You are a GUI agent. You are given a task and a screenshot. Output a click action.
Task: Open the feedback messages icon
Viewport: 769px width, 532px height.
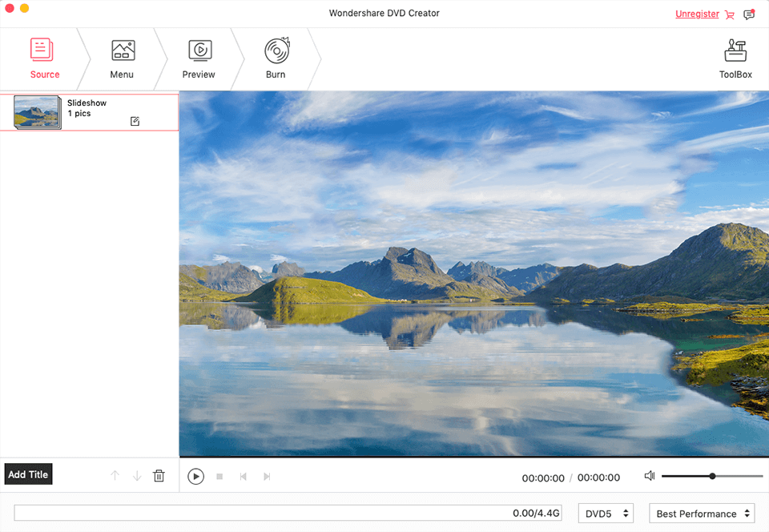749,14
